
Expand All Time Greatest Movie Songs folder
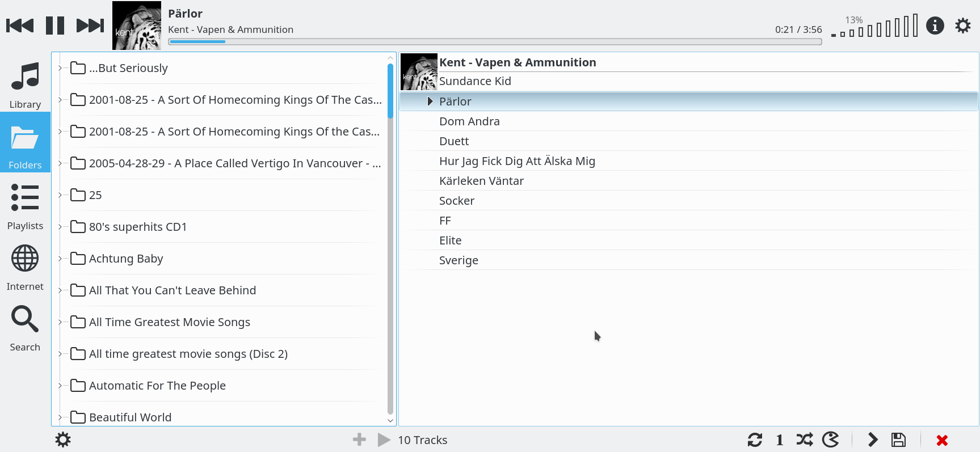[60, 322]
